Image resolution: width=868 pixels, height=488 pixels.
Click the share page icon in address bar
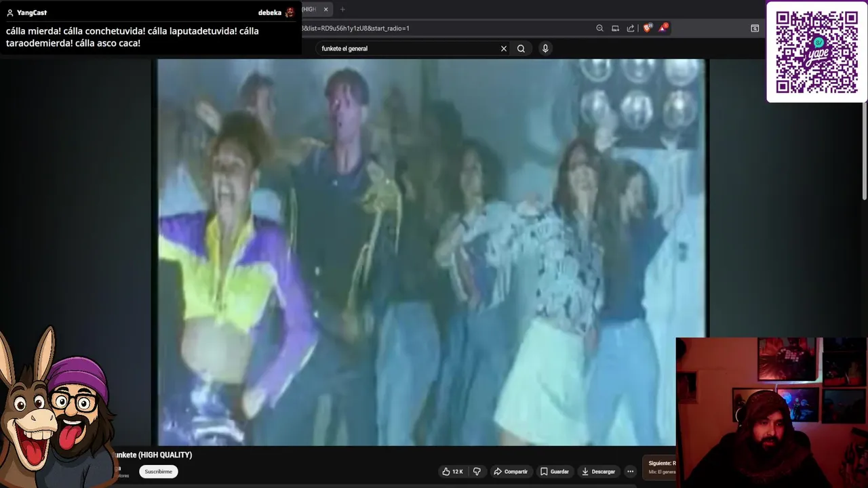click(x=631, y=28)
